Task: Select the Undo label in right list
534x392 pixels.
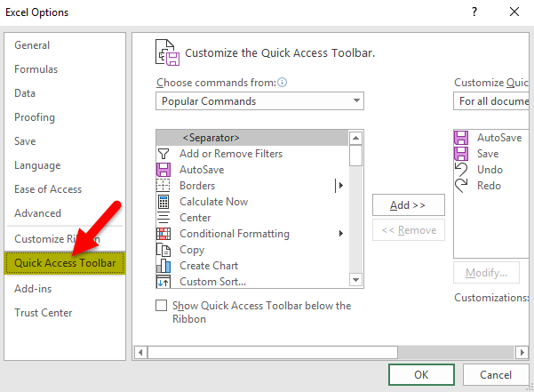Action: pyautogui.click(x=490, y=170)
